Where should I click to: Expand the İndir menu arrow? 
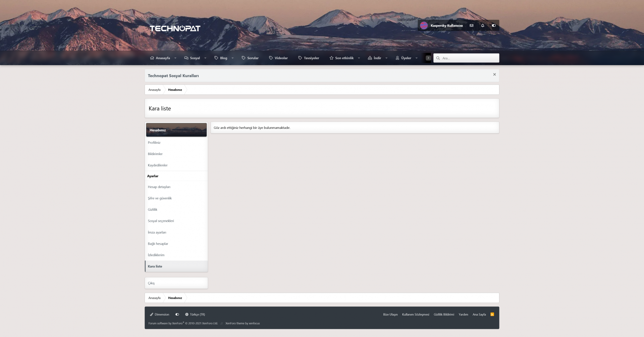pos(386,58)
